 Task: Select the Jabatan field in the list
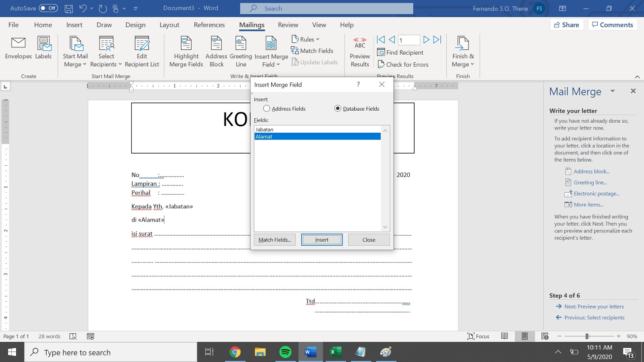click(x=265, y=129)
